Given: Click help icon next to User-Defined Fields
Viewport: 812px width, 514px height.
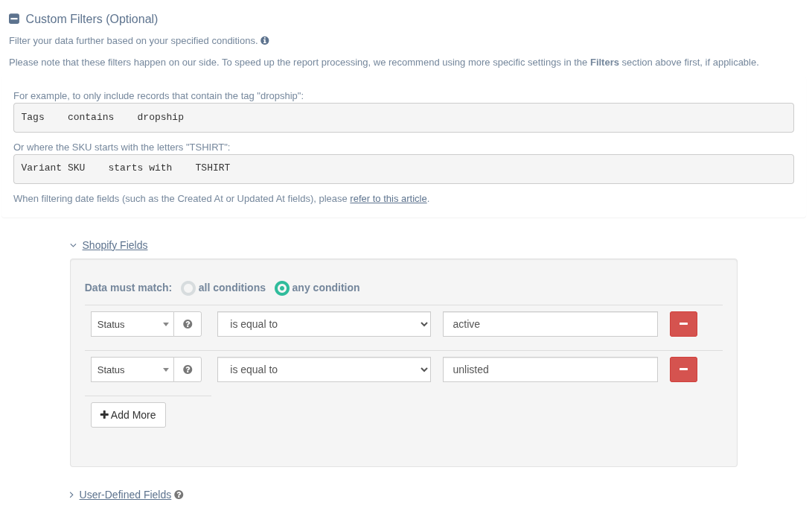Looking at the screenshot, I should point(179,495).
